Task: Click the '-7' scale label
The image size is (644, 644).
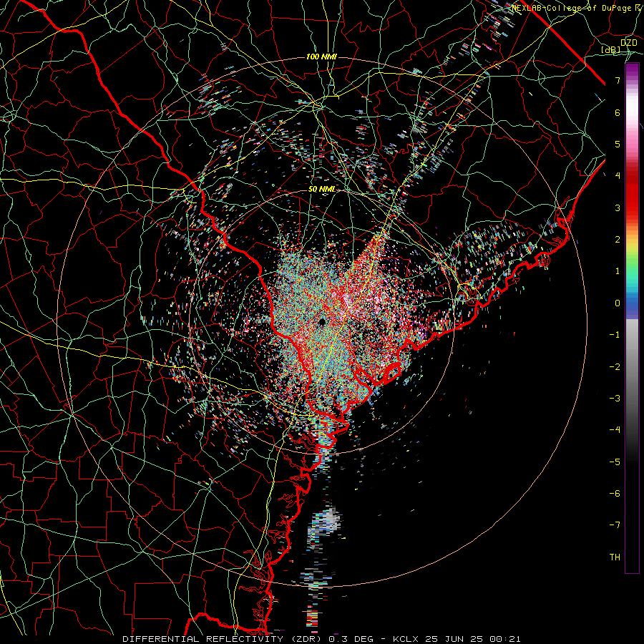Action: [x=615, y=525]
